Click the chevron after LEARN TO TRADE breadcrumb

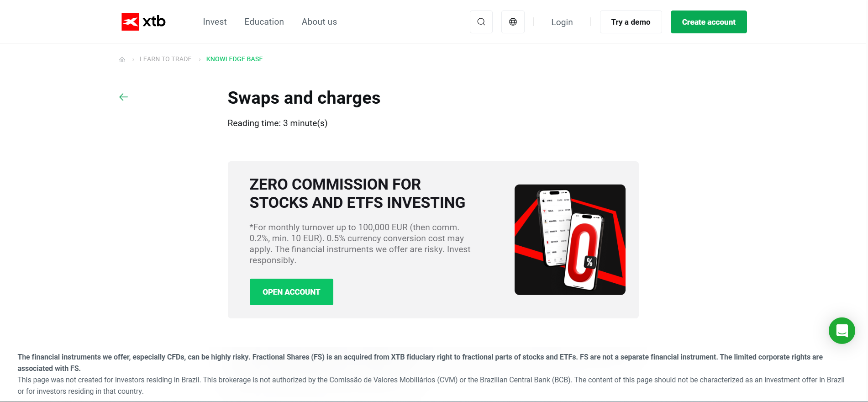[x=200, y=59]
